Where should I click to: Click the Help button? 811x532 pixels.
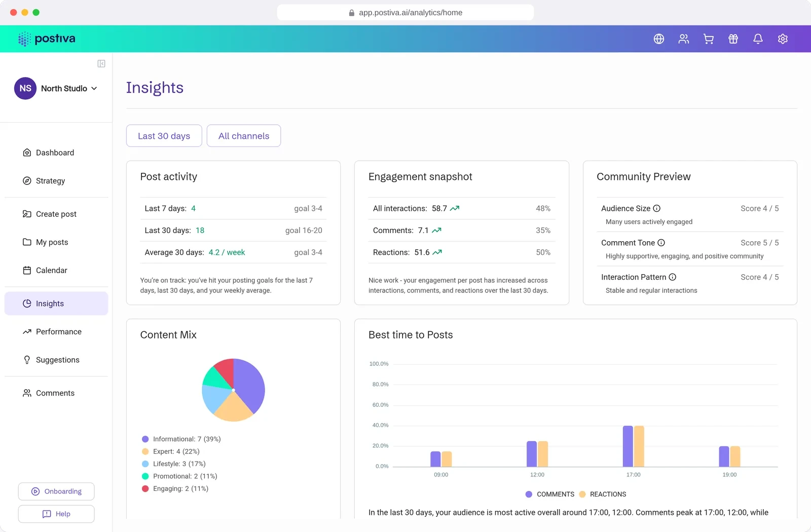[x=56, y=514]
